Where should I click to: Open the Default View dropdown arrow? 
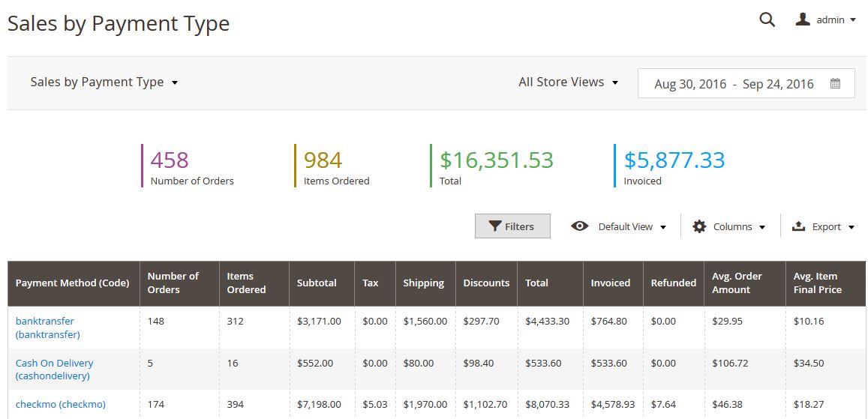[x=663, y=227]
